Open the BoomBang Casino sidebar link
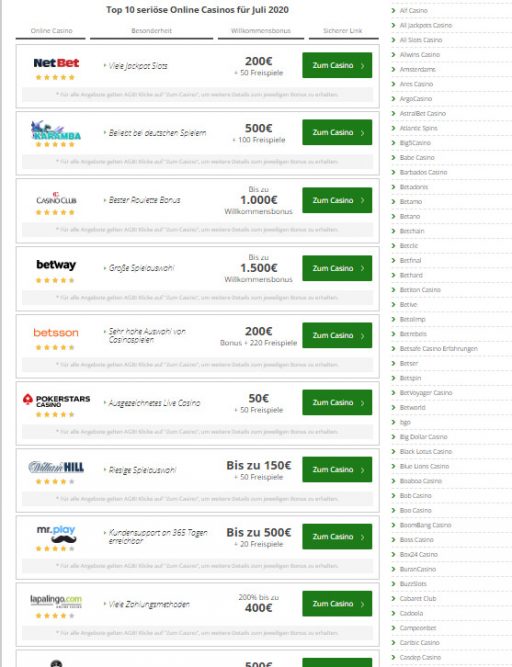The height and width of the screenshot is (667, 512). click(x=425, y=525)
